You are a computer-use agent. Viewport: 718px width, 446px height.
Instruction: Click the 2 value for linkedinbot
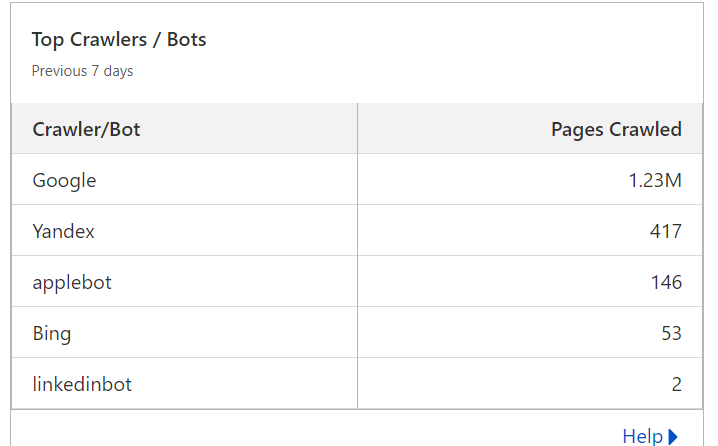676,384
